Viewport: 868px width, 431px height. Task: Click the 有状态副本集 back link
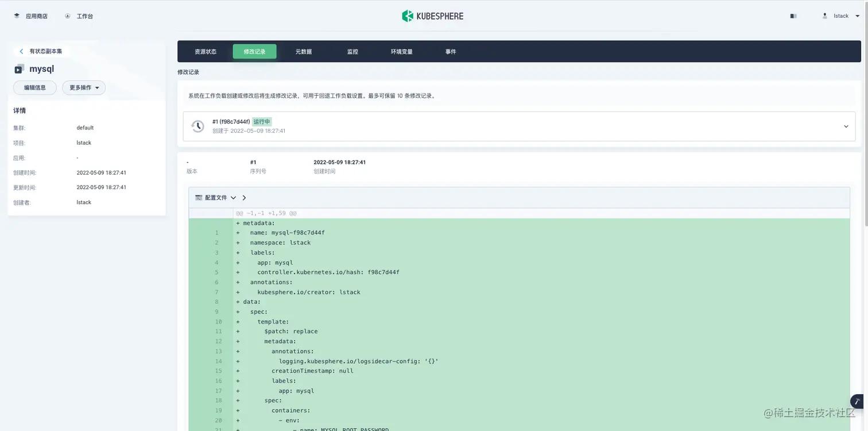pyautogui.click(x=46, y=51)
